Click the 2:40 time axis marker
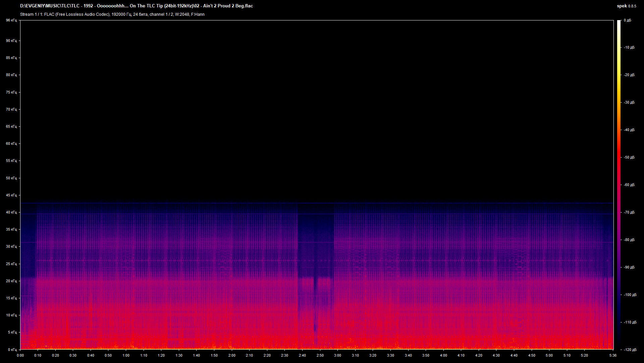Viewport: 644px width, 363px height. (x=302, y=355)
